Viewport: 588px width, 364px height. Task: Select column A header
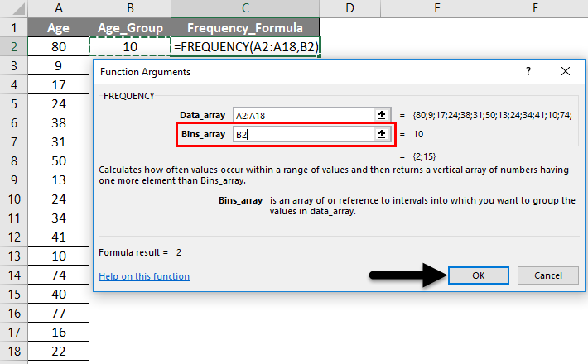coord(59,8)
